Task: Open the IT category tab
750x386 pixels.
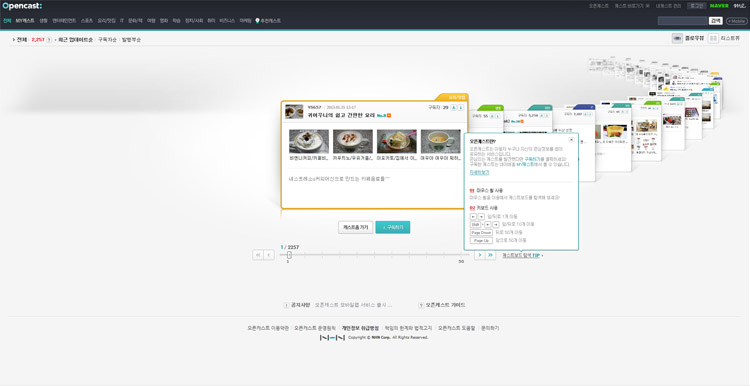Action: coord(122,21)
